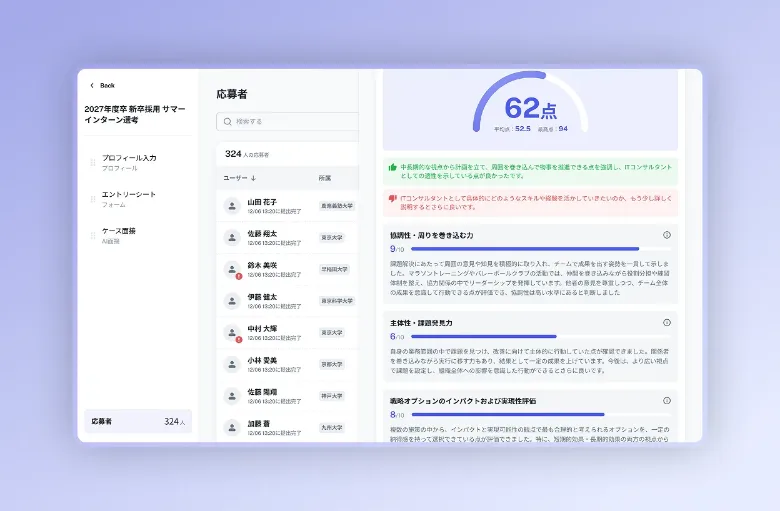The image size is (780, 511).
Task: Click avatar icon of 中村 大輝
Action: [x=232, y=332]
